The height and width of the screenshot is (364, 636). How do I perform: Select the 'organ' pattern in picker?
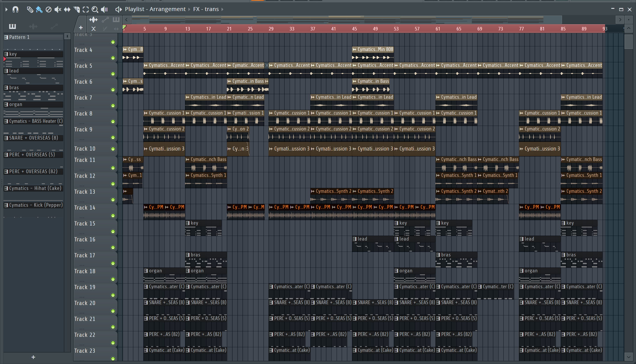(x=34, y=104)
